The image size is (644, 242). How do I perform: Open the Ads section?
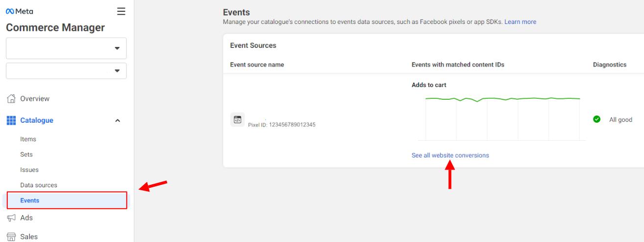(x=27, y=218)
